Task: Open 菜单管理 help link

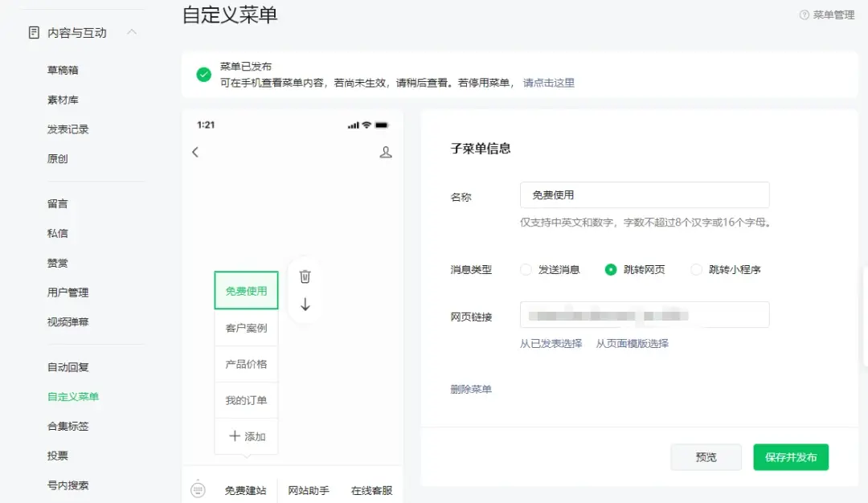Action: tap(833, 15)
